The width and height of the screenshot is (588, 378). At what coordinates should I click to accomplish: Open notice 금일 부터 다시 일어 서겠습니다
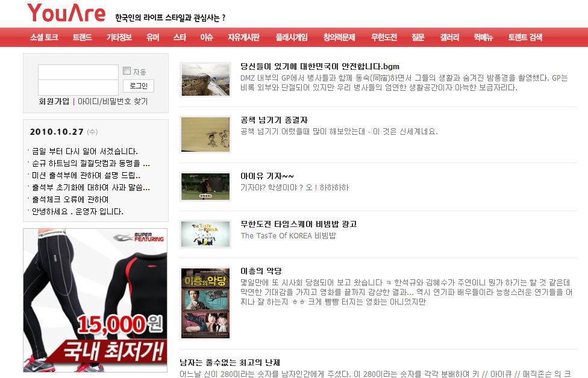tap(85, 151)
